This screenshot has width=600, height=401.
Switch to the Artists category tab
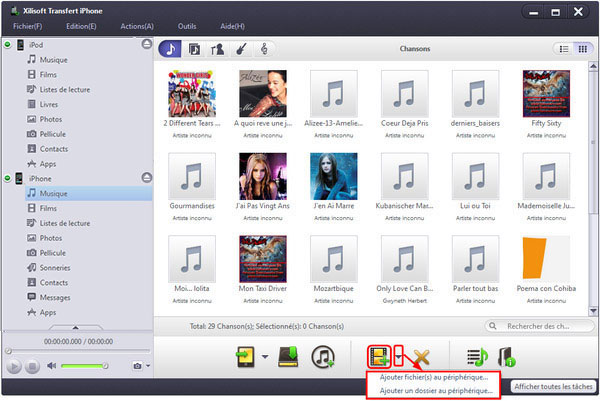(x=217, y=49)
